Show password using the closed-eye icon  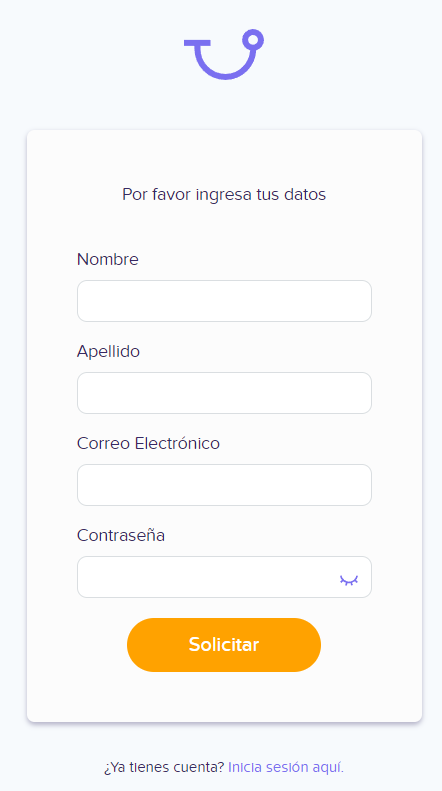click(x=349, y=580)
